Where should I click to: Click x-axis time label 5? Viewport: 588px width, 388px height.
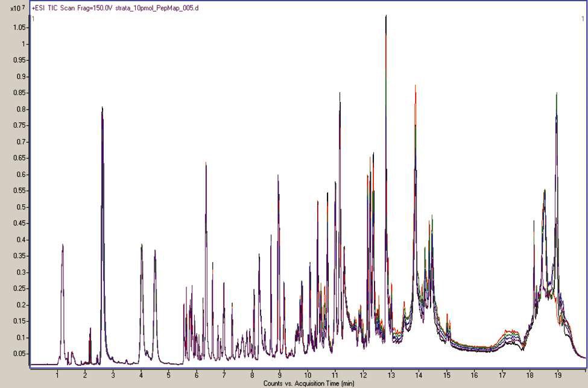click(x=169, y=375)
